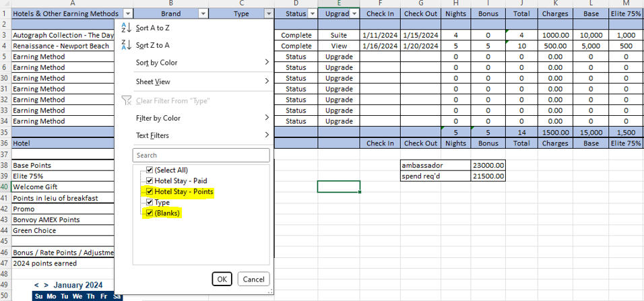Select the Welcome Gift row cell
Image resolution: width=644 pixels, height=301 pixels.
pos(63,187)
